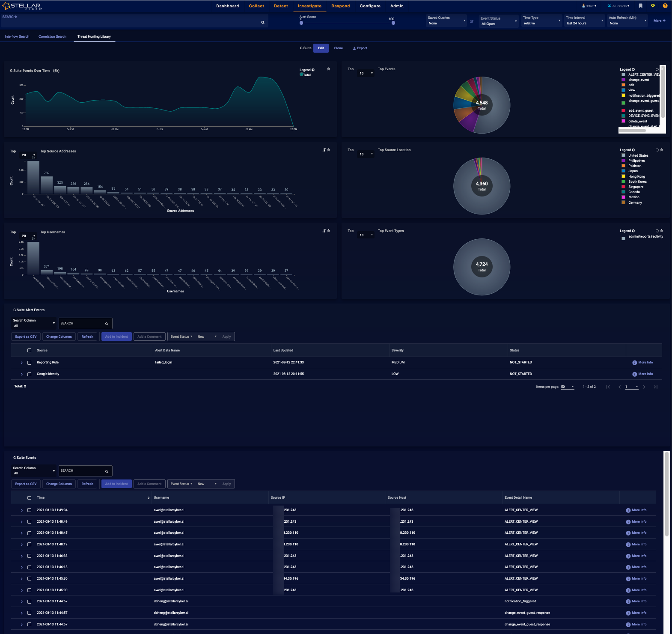Expand the Reporting Rule alert row

pyautogui.click(x=21, y=363)
